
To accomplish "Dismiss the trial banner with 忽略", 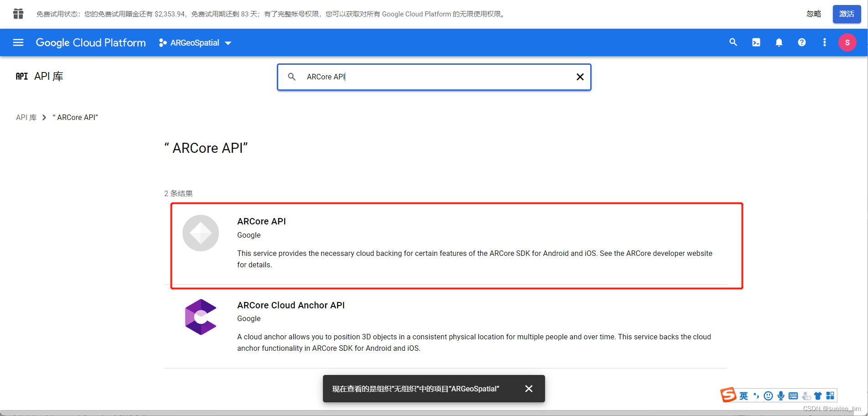I will pyautogui.click(x=814, y=14).
